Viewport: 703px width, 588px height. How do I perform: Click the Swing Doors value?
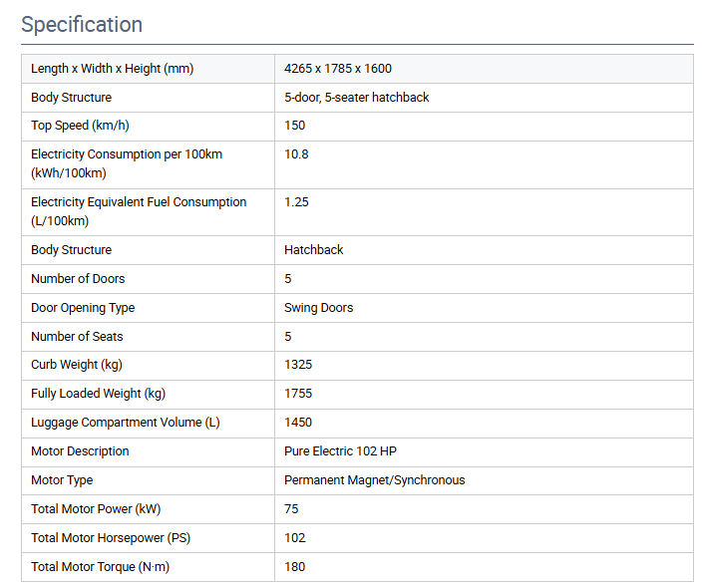[x=318, y=308]
